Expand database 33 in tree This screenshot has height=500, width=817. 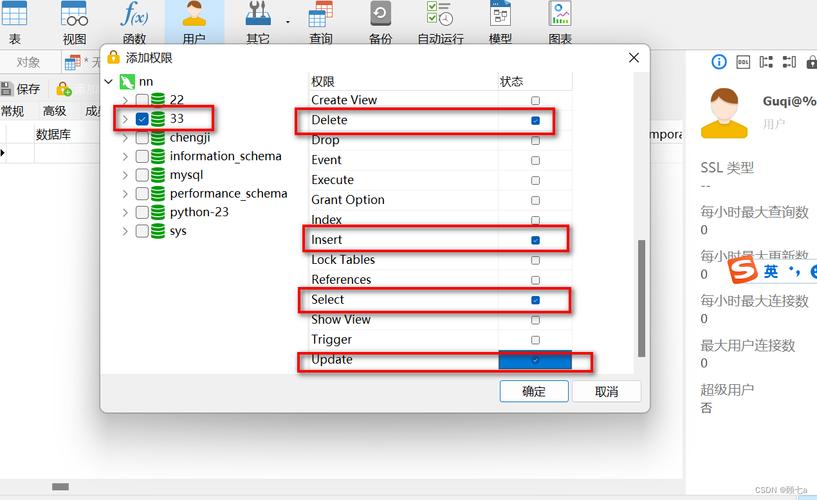(125, 119)
